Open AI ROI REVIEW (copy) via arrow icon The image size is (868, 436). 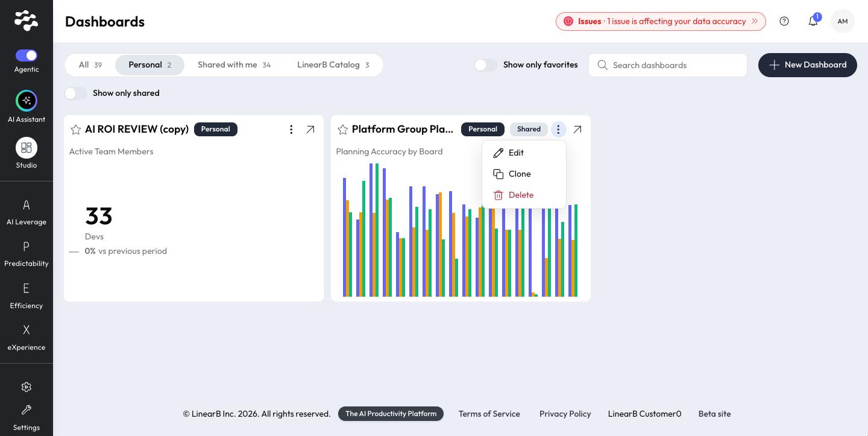310,129
